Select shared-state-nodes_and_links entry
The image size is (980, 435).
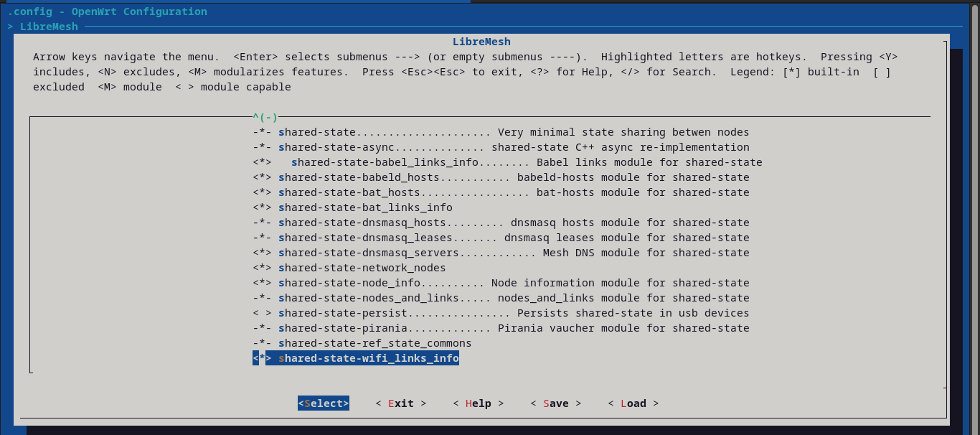(501, 298)
